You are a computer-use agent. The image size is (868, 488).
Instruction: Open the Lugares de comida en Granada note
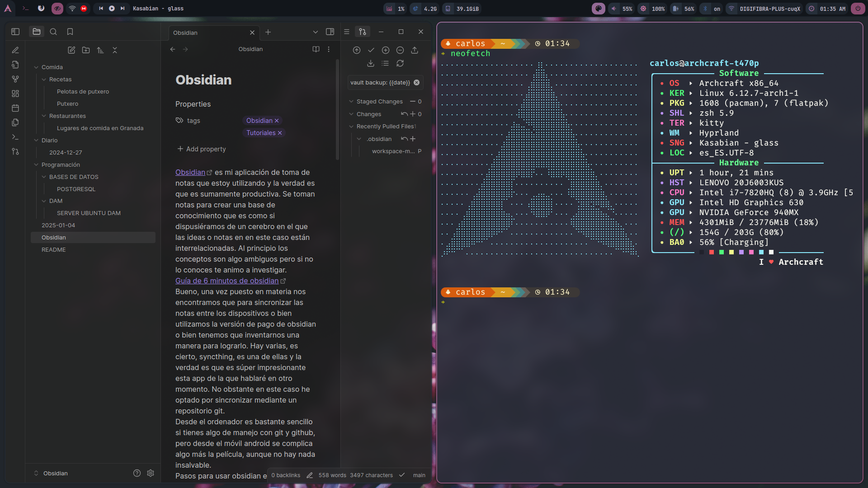(x=100, y=128)
